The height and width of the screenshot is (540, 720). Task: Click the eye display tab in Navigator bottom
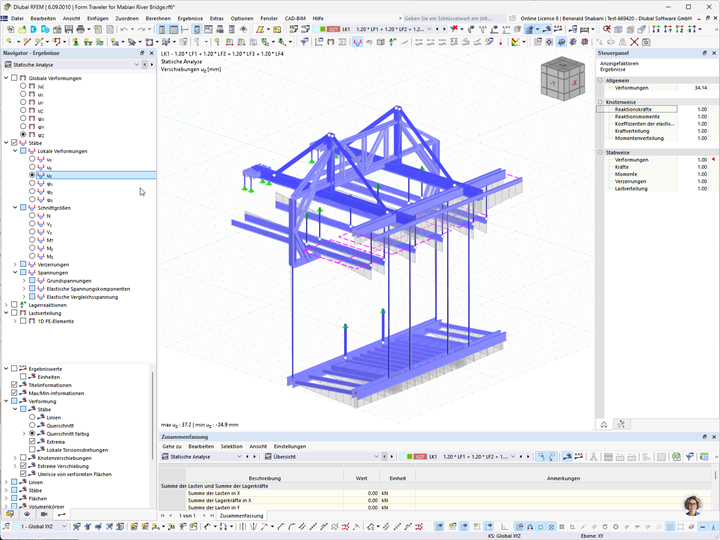point(27,514)
